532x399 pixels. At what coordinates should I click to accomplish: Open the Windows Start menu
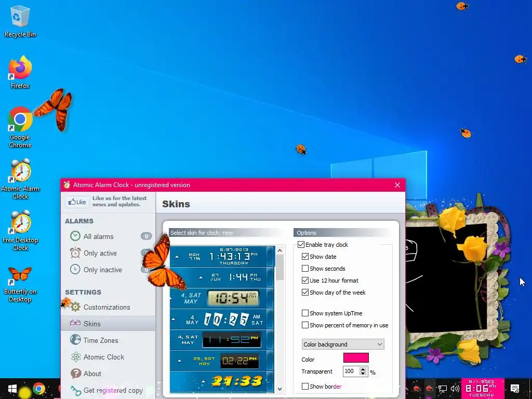coord(12,389)
